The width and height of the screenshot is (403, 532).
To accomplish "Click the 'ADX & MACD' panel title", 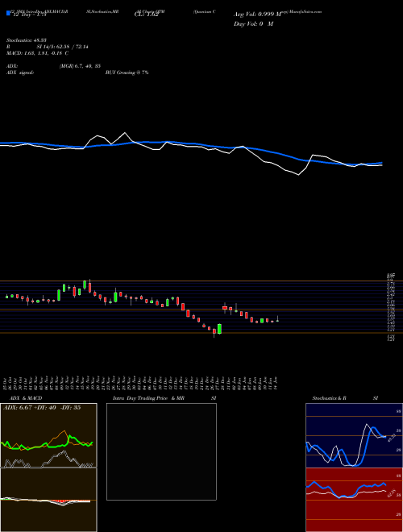I will click(x=26, y=398).
